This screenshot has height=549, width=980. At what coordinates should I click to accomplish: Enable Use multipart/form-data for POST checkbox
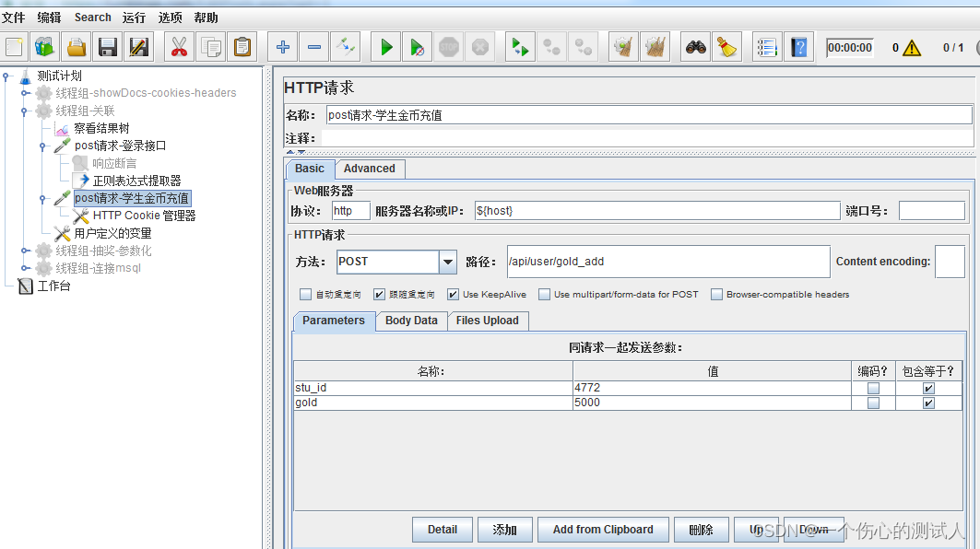click(x=544, y=294)
